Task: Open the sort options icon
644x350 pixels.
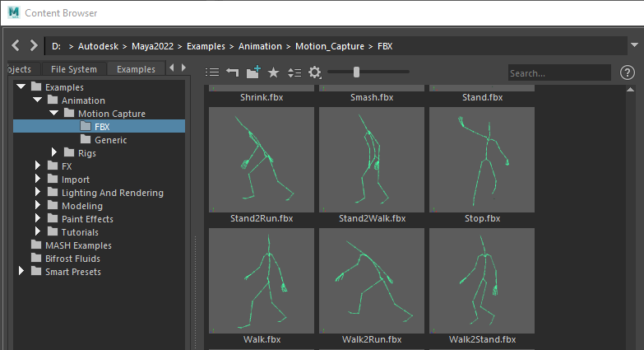Action: 294,72
